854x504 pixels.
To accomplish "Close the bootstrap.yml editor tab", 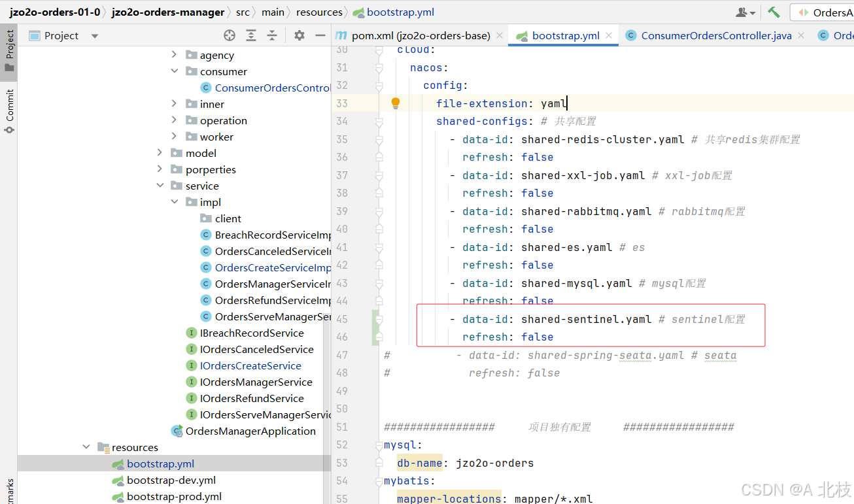I will 609,35.
